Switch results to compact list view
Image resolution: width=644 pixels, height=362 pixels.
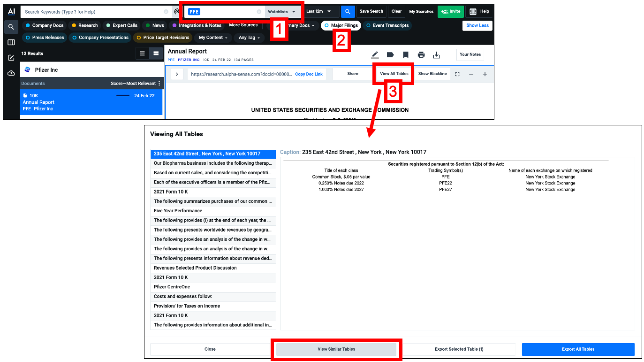coord(142,54)
